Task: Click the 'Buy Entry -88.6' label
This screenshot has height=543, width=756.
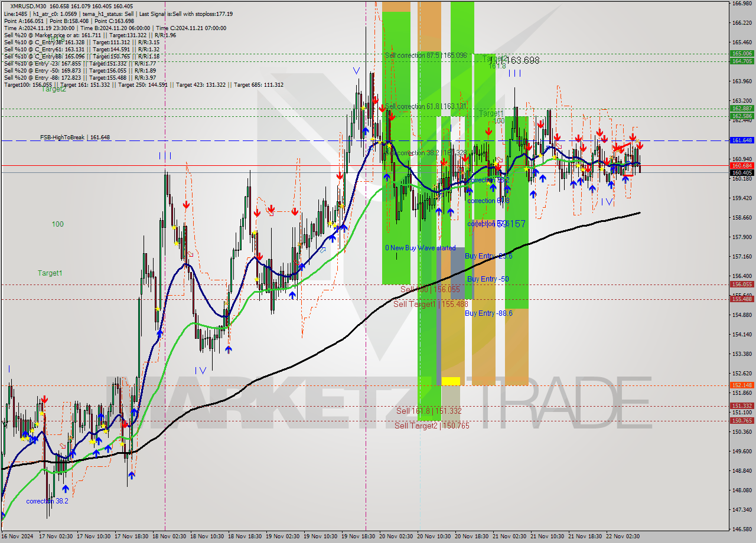Action: 488,313
